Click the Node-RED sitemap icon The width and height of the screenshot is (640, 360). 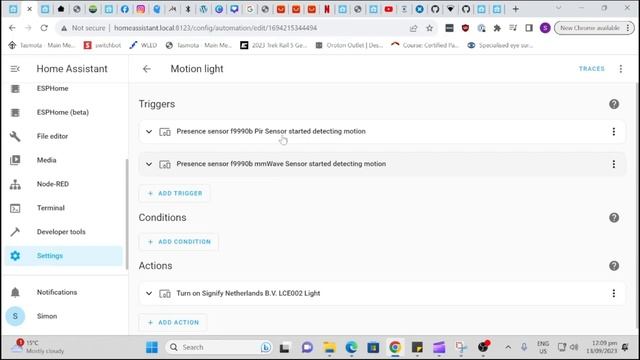point(15,184)
